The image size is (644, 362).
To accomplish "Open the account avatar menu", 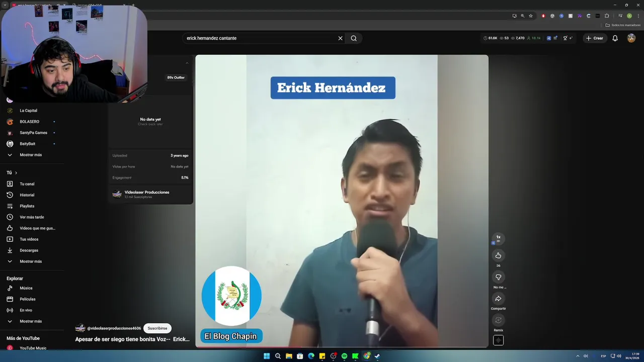I will click(x=631, y=38).
